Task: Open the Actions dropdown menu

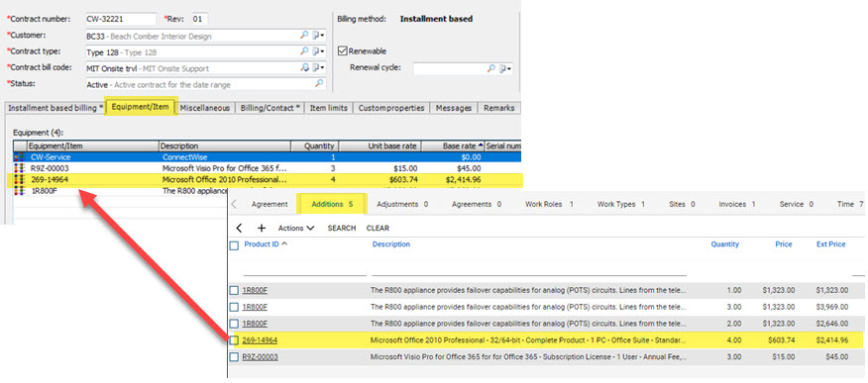Action: coord(296,228)
